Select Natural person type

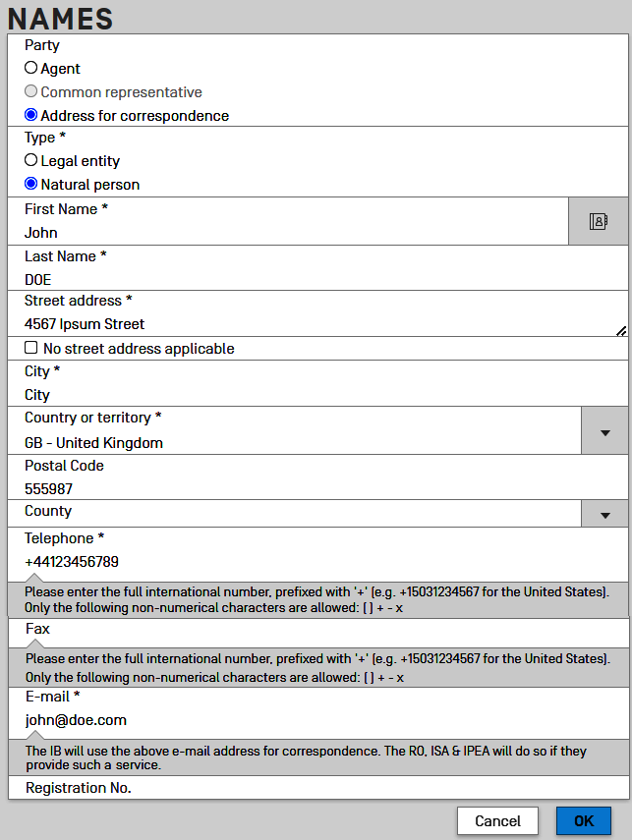click(x=31, y=184)
